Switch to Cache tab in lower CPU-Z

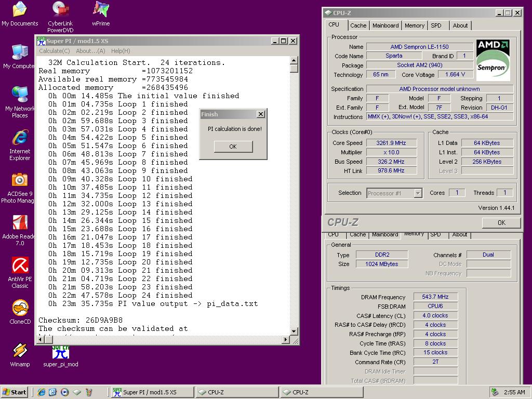(358, 235)
